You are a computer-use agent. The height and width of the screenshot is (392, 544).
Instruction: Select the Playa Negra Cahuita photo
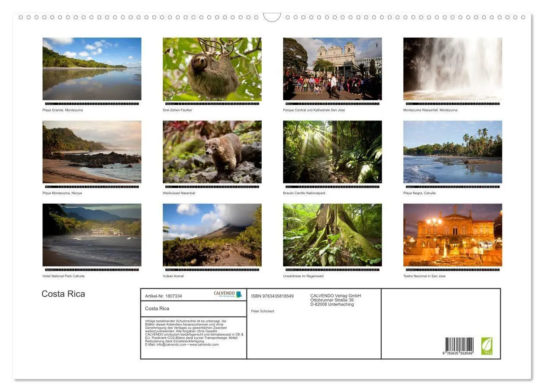pyautogui.click(x=452, y=152)
